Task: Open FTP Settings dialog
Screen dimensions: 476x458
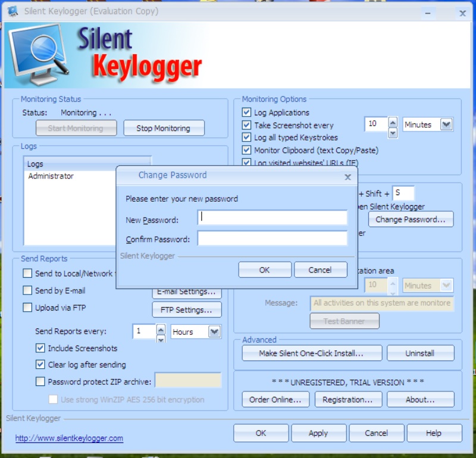Action: coord(186,310)
